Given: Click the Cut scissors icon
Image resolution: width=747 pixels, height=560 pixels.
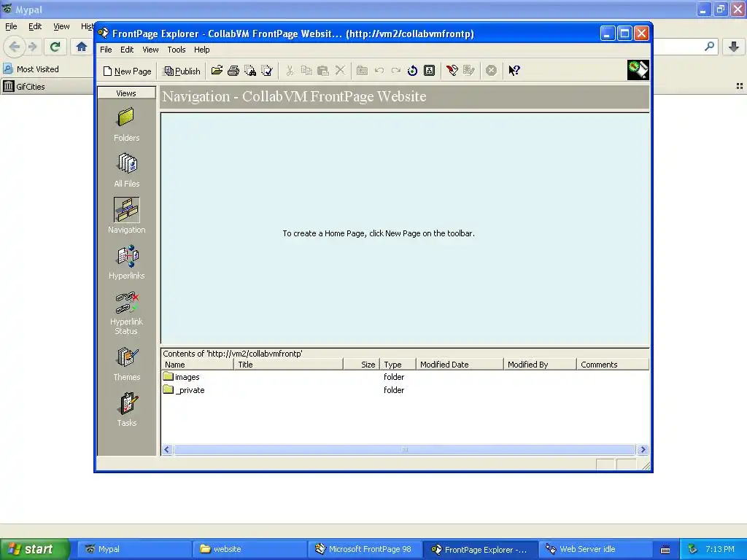Looking at the screenshot, I should [x=290, y=71].
